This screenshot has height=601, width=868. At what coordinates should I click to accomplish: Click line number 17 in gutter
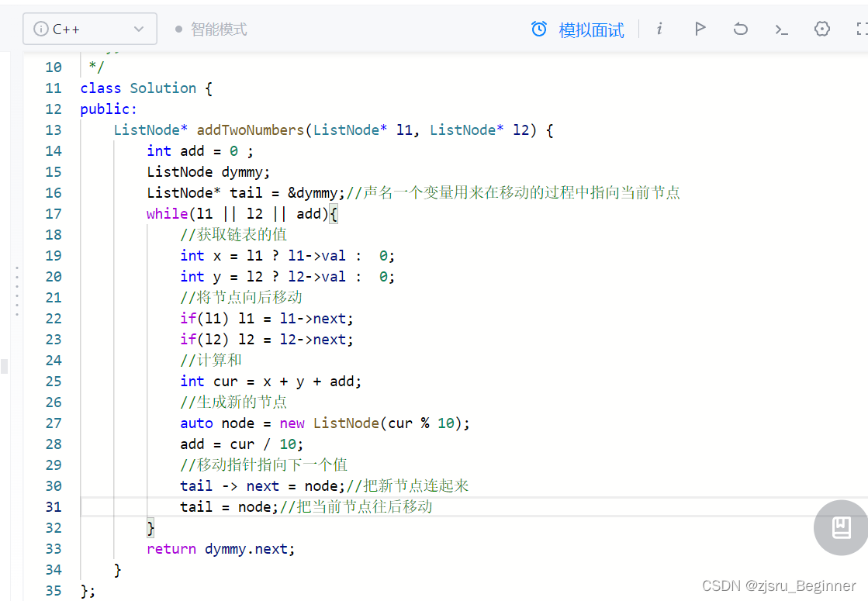click(54, 213)
